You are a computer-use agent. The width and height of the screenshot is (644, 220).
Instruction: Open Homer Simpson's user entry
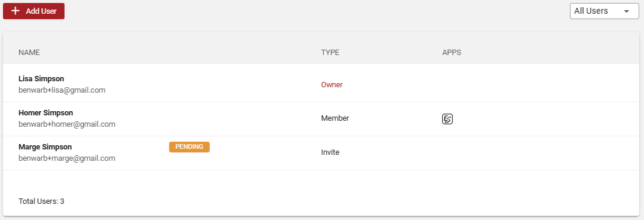321,119
